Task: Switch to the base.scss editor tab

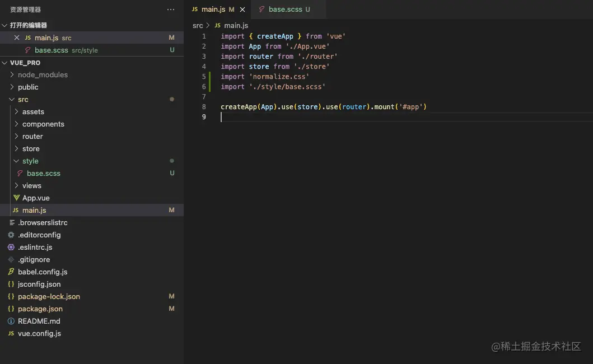Action: (x=288, y=10)
